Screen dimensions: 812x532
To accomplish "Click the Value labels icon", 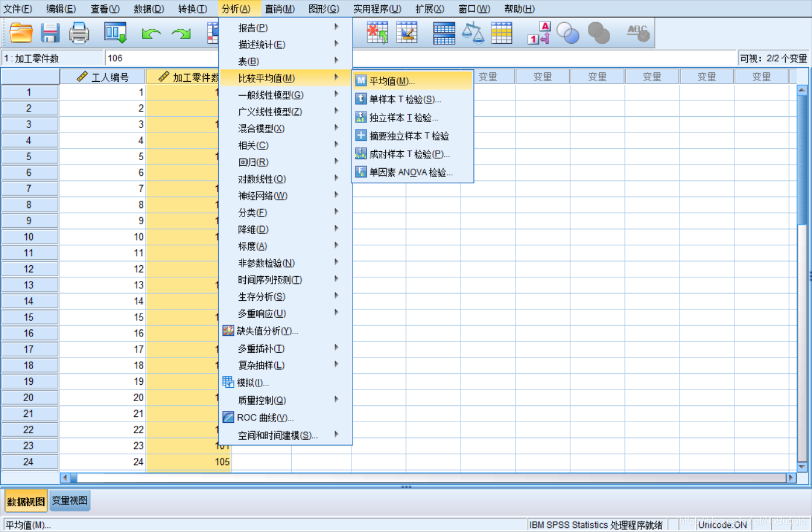I will 539,33.
